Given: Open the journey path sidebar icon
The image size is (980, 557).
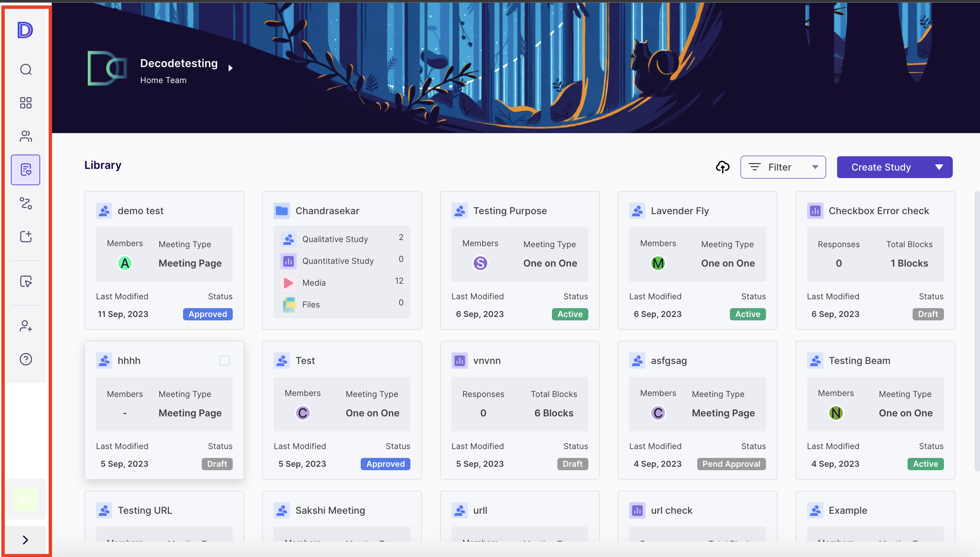Looking at the screenshot, I should 26,203.
